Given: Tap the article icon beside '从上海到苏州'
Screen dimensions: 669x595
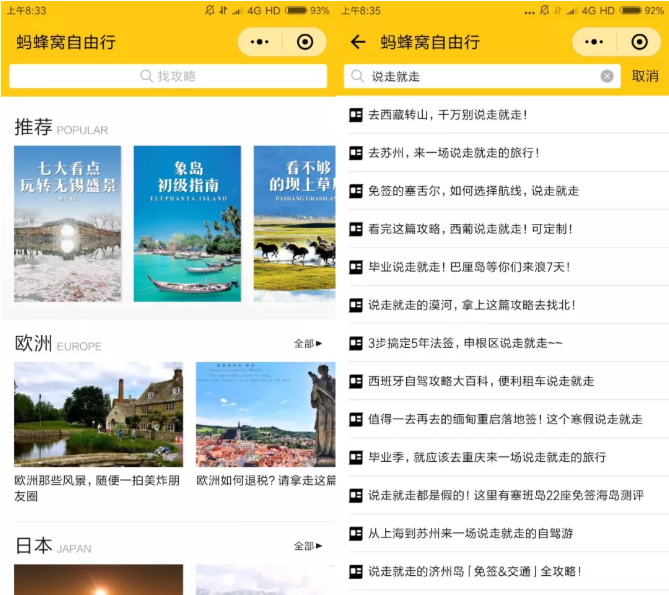Looking at the screenshot, I should click(x=356, y=533).
